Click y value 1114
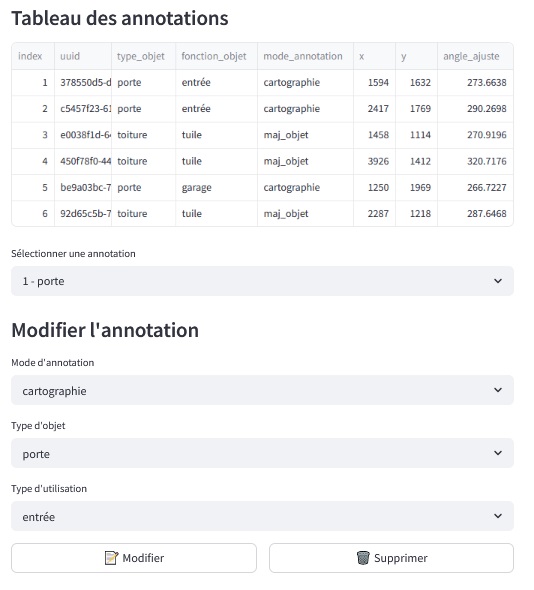The width and height of the screenshot is (534, 590). pyautogui.click(x=416, y=135)
